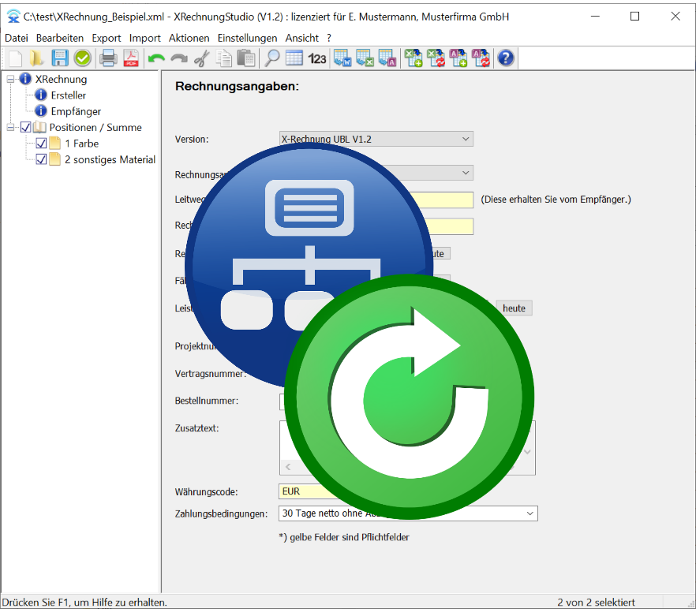
Task: Open the Export menu
Action: (x=107, y=38)
